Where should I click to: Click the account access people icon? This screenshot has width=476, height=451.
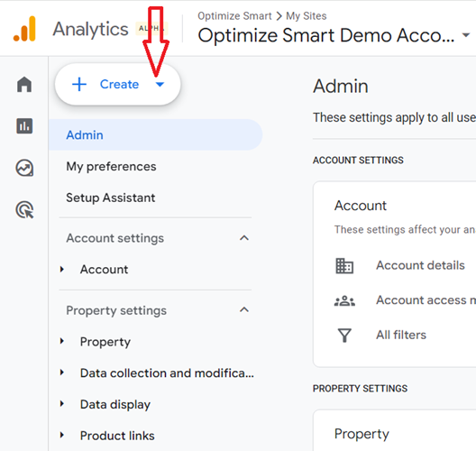(x=344, y=301)
